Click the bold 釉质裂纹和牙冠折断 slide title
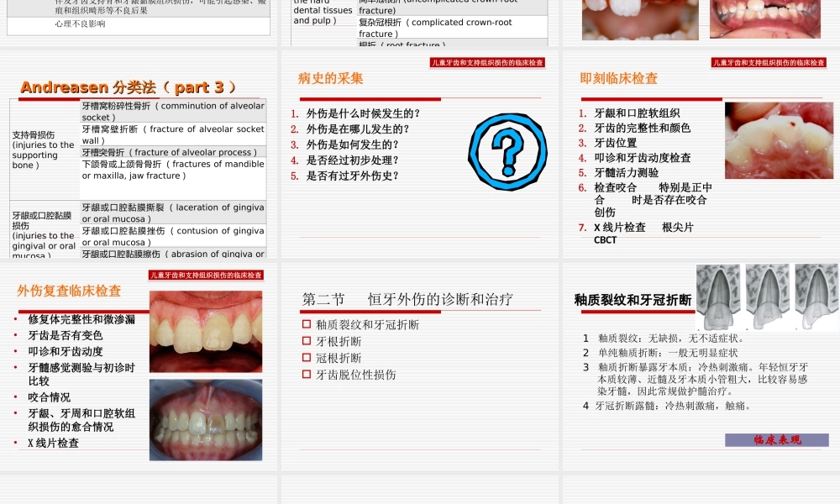Screen dimensions: 840x504 (x=633, y=300)
